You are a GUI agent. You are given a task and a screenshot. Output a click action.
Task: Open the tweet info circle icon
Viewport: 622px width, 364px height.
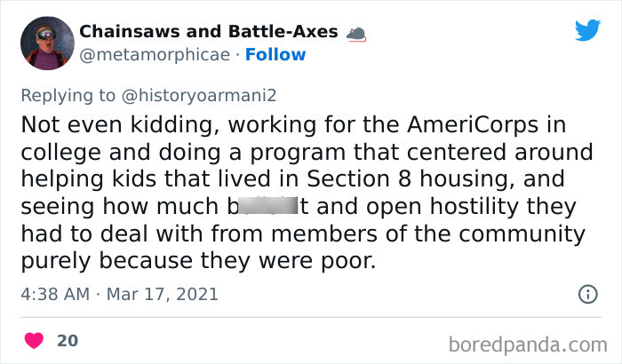[587, 294]
